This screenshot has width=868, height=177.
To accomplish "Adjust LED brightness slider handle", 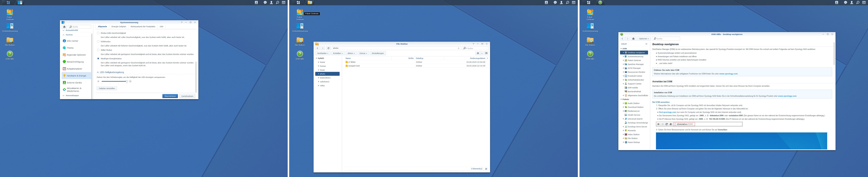I will (127, 81).
